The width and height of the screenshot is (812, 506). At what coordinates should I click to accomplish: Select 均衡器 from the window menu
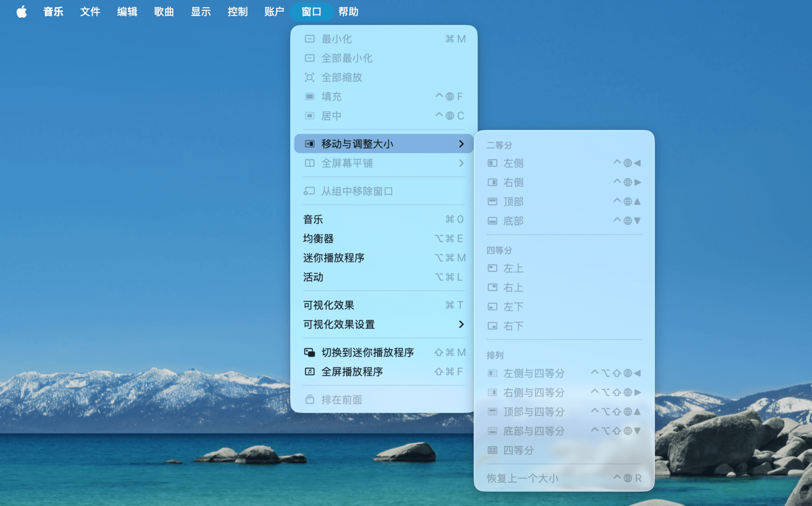[319, 239]
